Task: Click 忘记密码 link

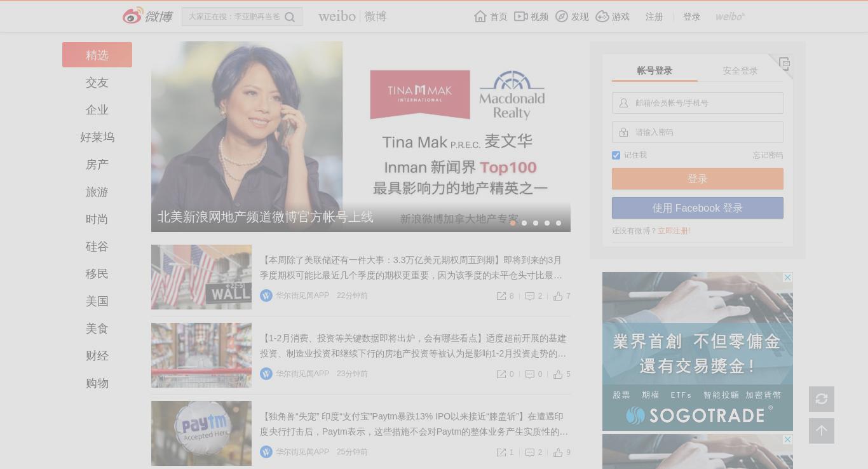Action: click(768, 155)
